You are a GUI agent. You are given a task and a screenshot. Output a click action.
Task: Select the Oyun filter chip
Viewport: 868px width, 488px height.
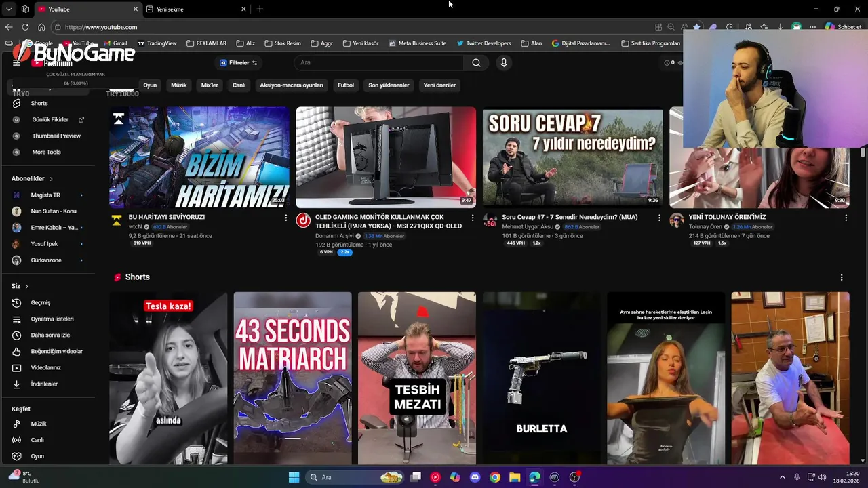pos(150,85)
